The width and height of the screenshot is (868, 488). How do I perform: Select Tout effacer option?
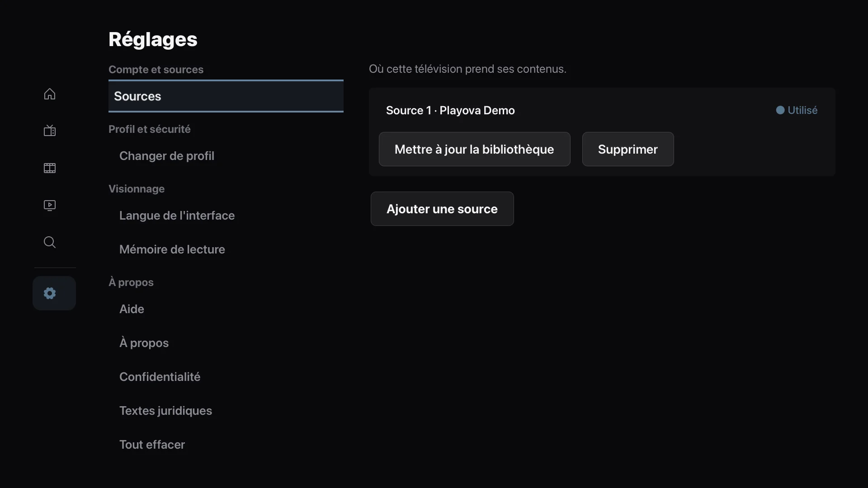tap(226, 445)
